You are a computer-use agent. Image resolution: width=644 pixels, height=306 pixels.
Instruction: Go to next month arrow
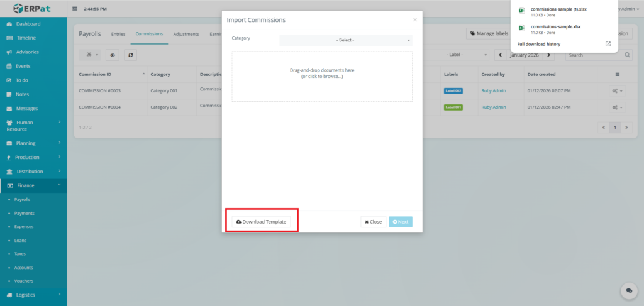click(x=548, y=55)
